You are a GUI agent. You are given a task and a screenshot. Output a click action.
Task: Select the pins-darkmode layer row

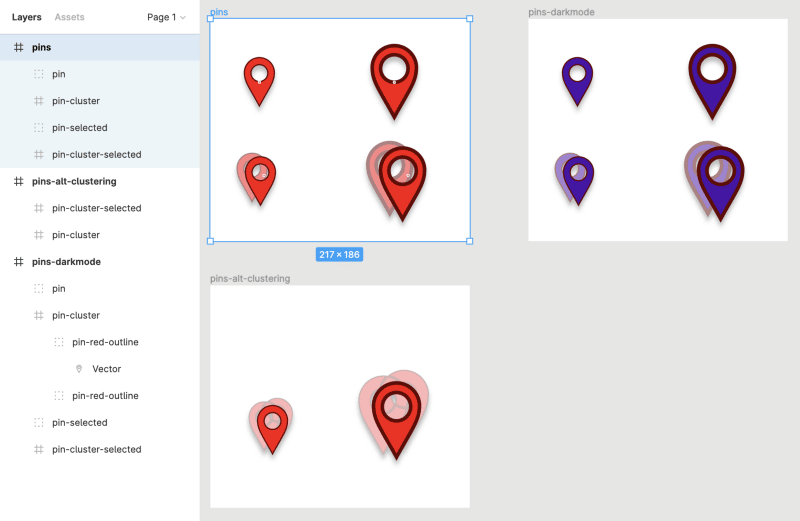coord(99,262)
